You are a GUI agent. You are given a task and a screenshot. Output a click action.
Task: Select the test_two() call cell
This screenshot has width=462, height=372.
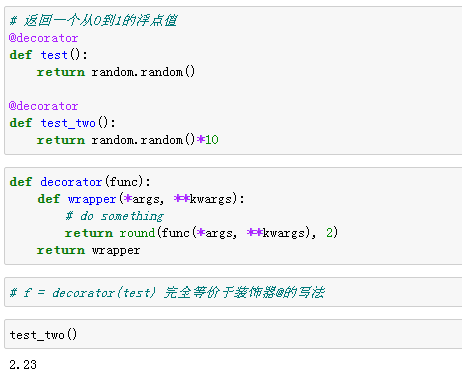tap(233, 334)
